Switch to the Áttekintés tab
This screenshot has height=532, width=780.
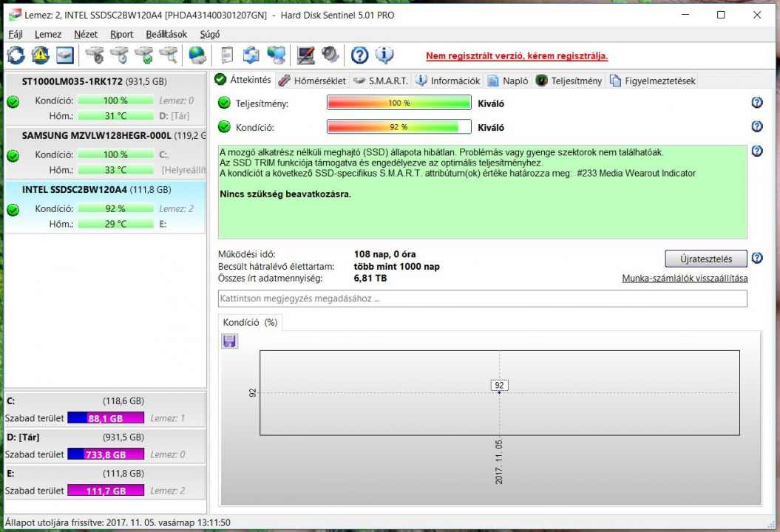pyautogui.click(x=243, y=80)
